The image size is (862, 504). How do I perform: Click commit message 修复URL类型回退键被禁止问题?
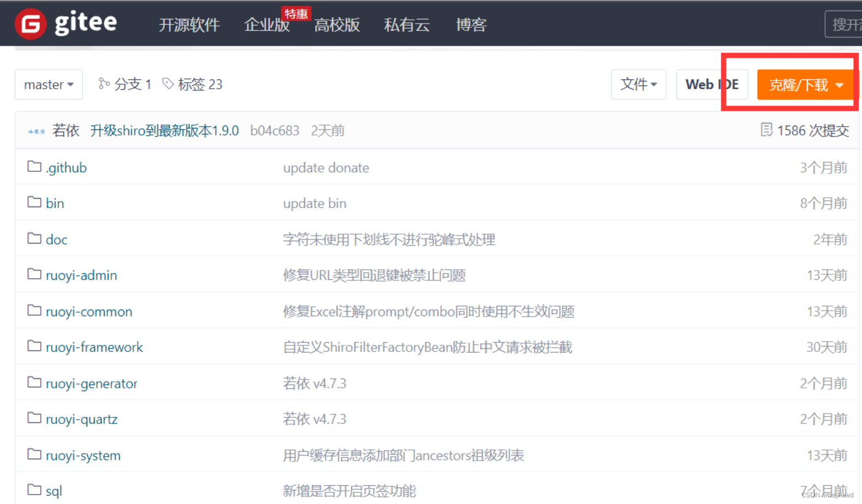click(374, 275)
